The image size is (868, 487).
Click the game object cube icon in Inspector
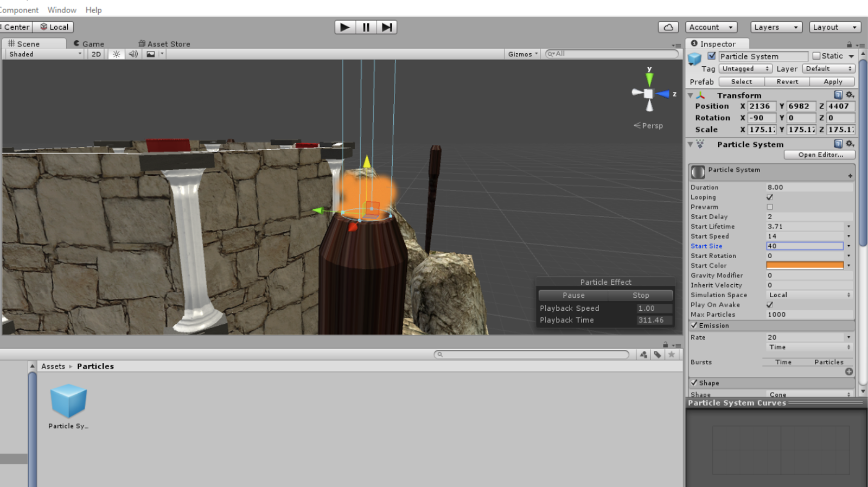pos(695,59)
